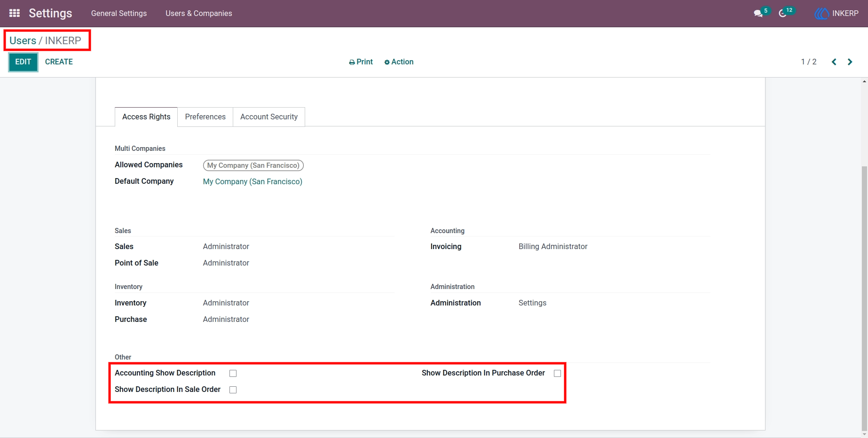
Task: Click the Purchase Administrator value
Action: pos(226,320)
